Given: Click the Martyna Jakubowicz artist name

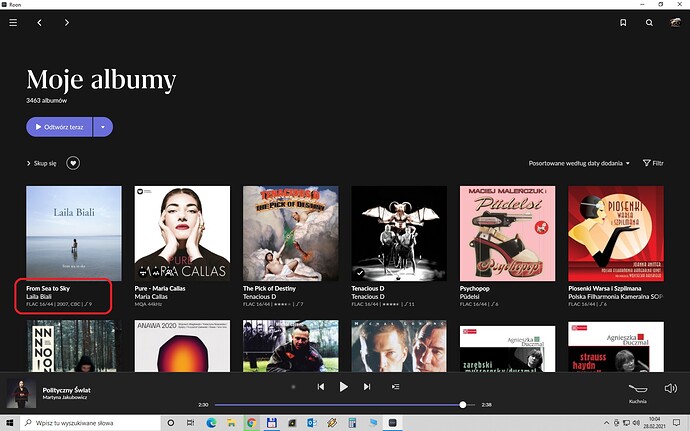Looking at the screenshot, I should pos(65,397).
